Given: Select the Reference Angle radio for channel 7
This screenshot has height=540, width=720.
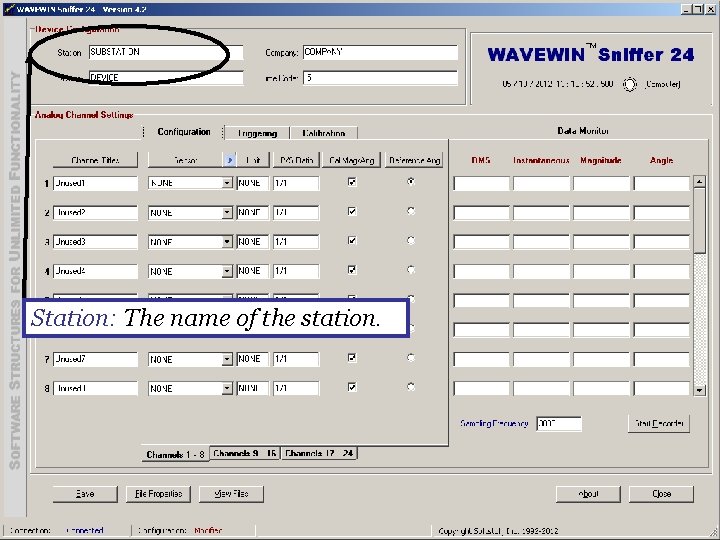Looking at the screenshot, I should pos(411,357).
